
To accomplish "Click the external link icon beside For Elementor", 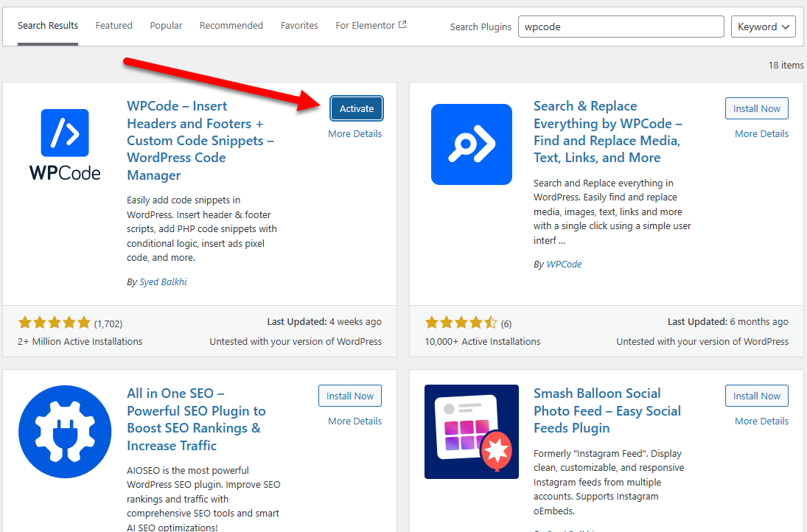I will tap(402, 24).
